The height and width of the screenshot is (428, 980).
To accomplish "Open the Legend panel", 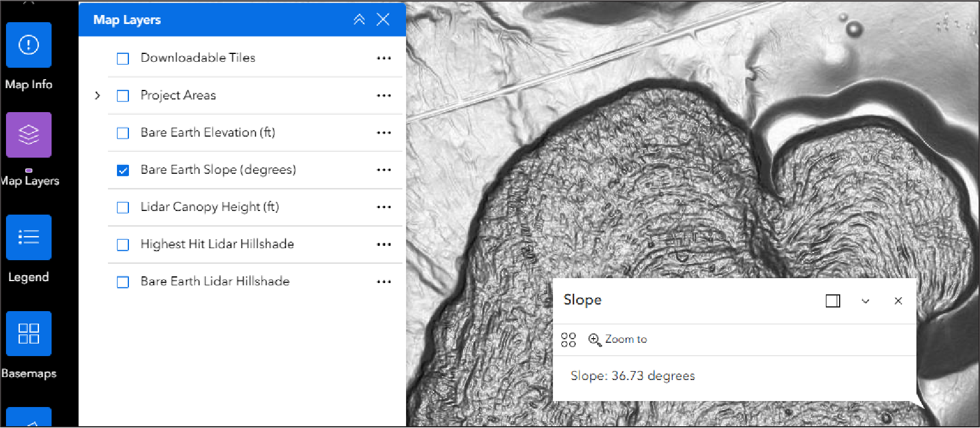I will click(x=29, y=237).
